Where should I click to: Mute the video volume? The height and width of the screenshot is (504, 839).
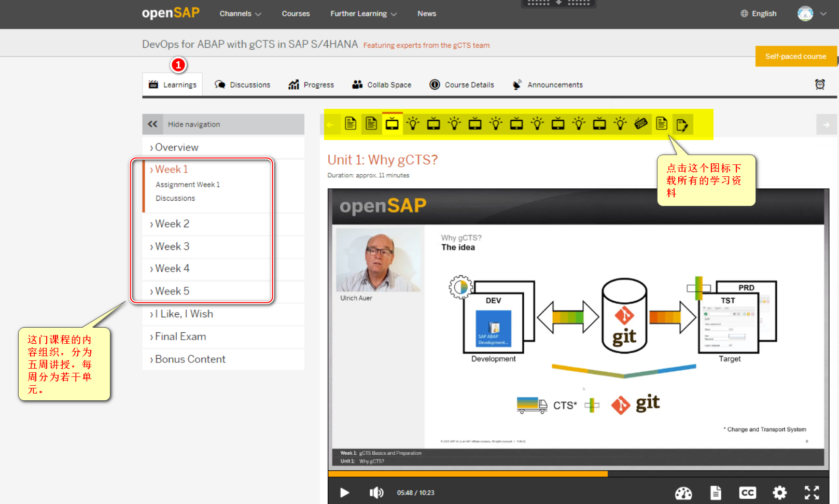click(376, 493)
